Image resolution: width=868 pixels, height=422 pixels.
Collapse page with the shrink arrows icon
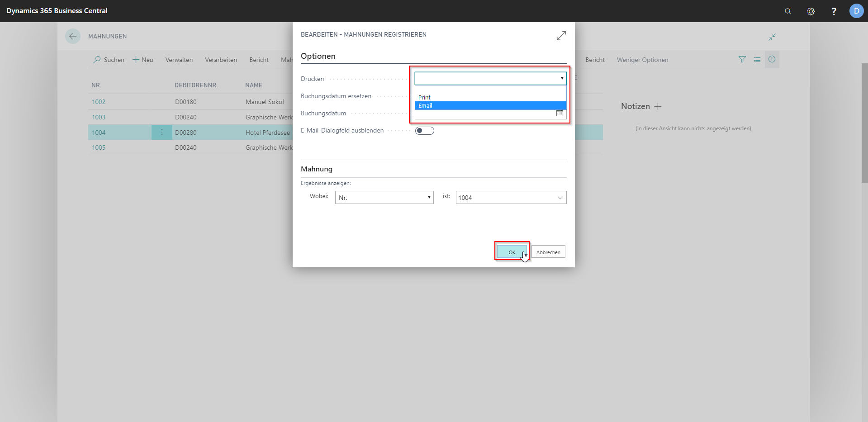click(772, 37)
